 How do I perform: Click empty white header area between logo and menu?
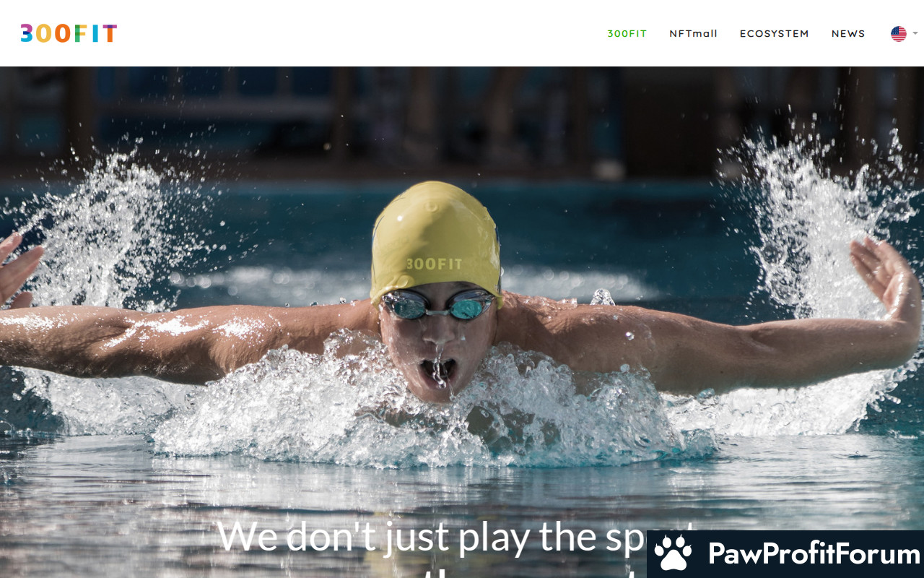[x=361, y=33]
